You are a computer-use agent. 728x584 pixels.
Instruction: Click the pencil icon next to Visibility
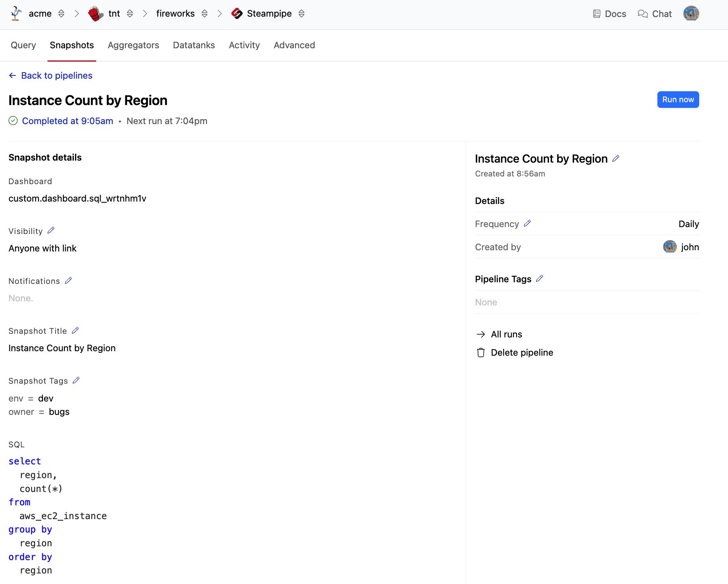(51, 231)
